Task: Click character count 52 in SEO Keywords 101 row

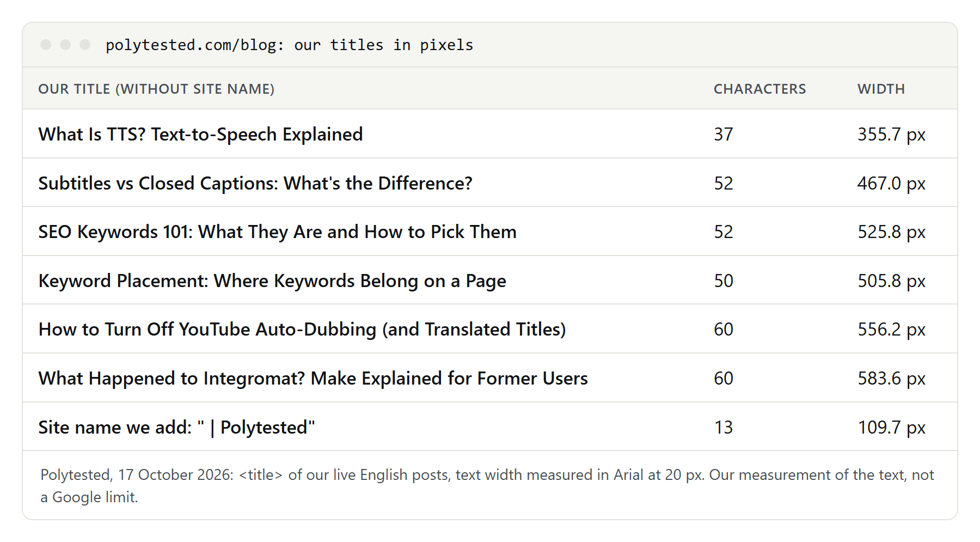Action: click(x=724, y=232)
